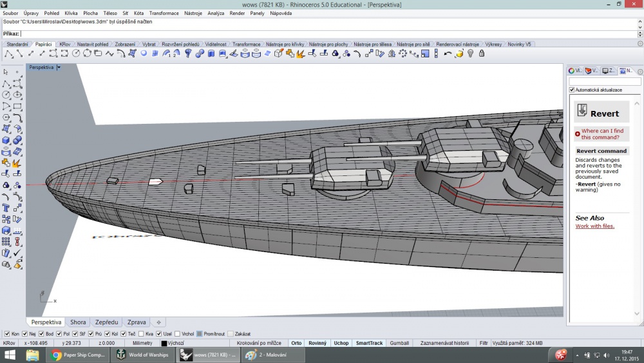Toggle the Stř object snap checkbox

pos(75,334)
